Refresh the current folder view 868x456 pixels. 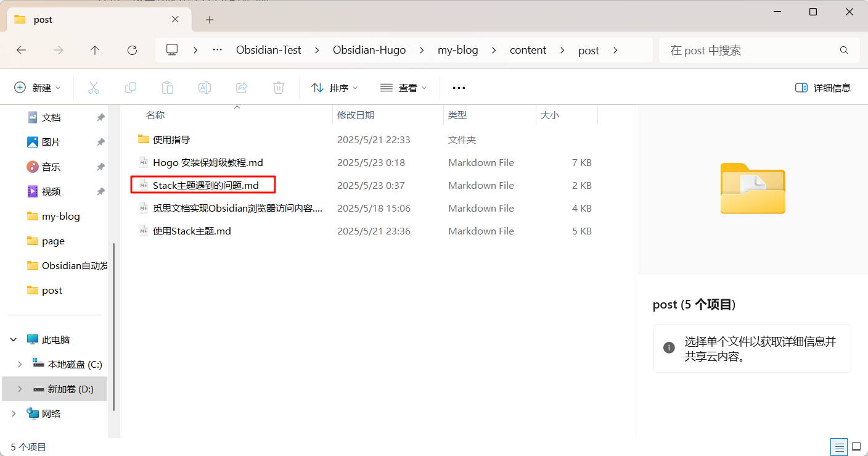[x=132, y=51]
